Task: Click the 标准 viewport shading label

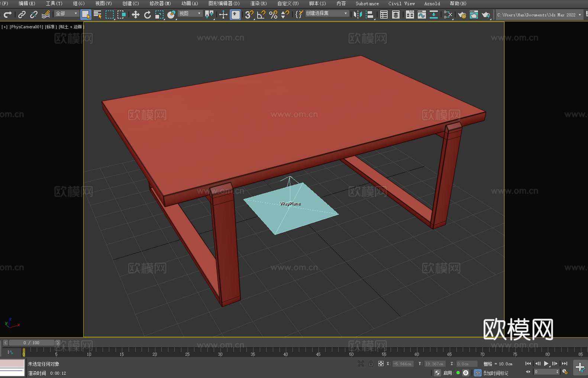Action: point(51,27)
